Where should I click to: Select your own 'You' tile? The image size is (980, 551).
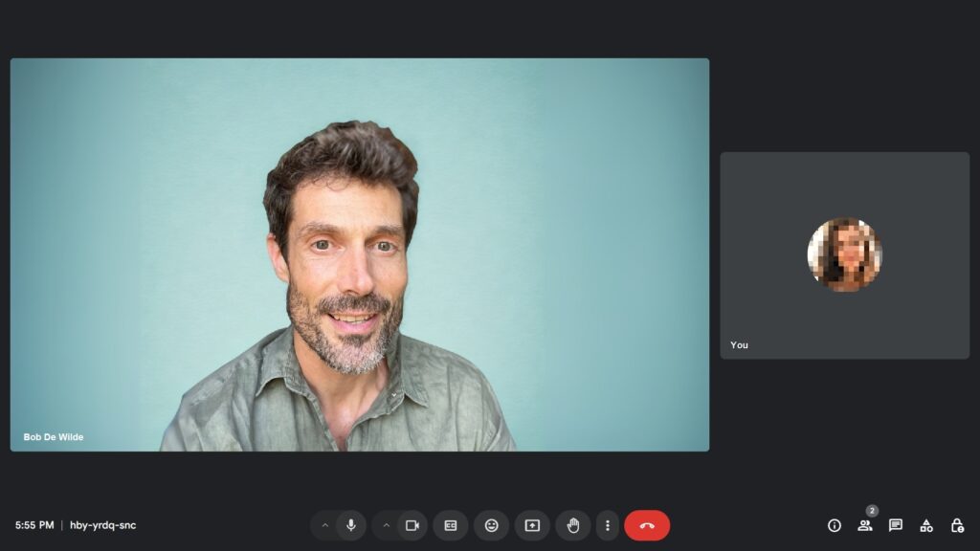844,254
